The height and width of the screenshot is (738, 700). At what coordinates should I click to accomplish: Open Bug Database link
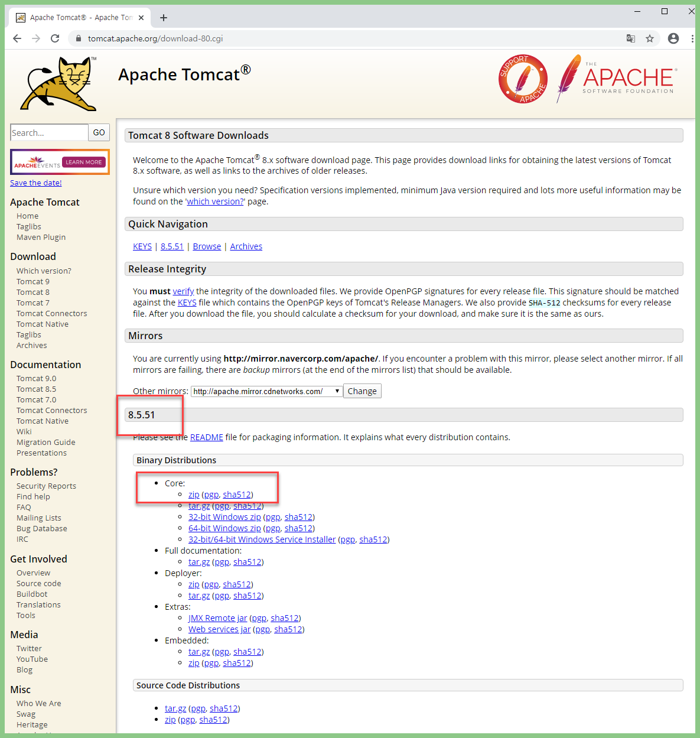[x=42, y=529]
